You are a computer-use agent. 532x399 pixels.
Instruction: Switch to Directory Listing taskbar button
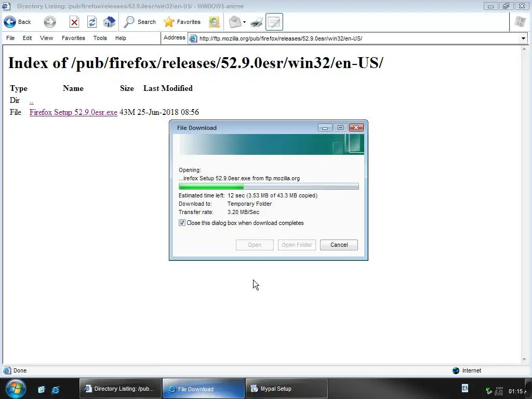pyautogui.click(x=121, y=389)
